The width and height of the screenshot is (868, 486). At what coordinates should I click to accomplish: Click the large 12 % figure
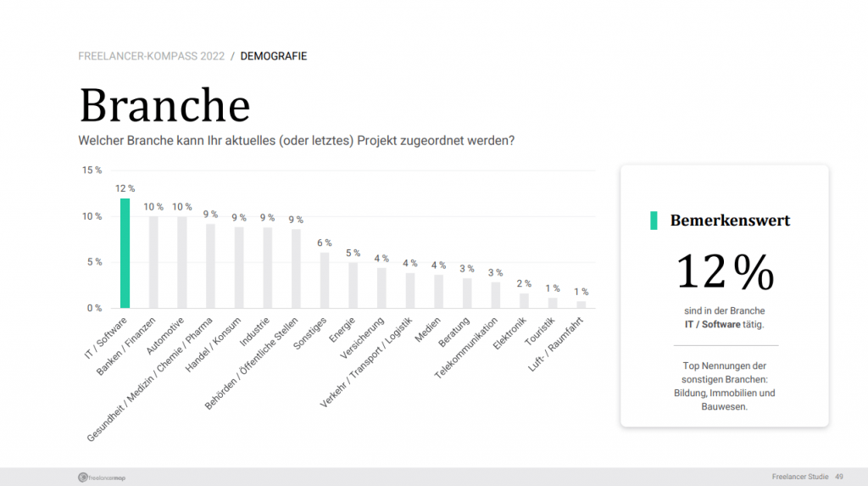(x=725, y=271)
